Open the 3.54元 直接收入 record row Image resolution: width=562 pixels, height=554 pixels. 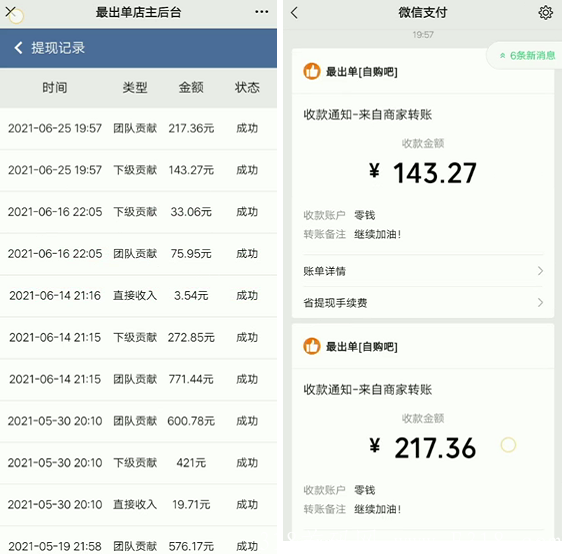tap(138, 296)
